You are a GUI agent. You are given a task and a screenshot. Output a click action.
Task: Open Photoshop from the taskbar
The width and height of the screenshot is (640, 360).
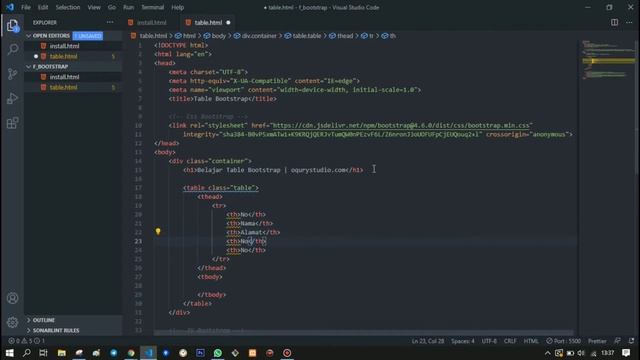coord(200,353)
